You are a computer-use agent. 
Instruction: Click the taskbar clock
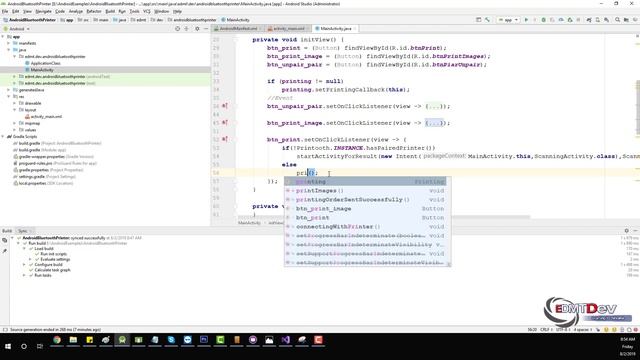point(627,346)
